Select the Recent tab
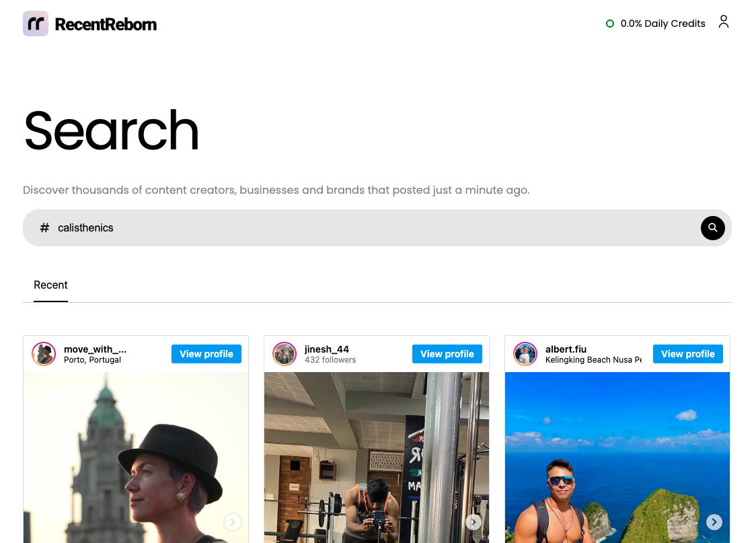The width and height of the screenshot is (756, 543). click(x=50, y=285)
